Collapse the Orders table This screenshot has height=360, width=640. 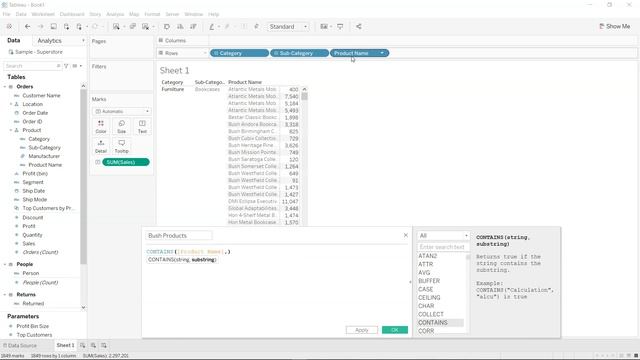point(5,87)
